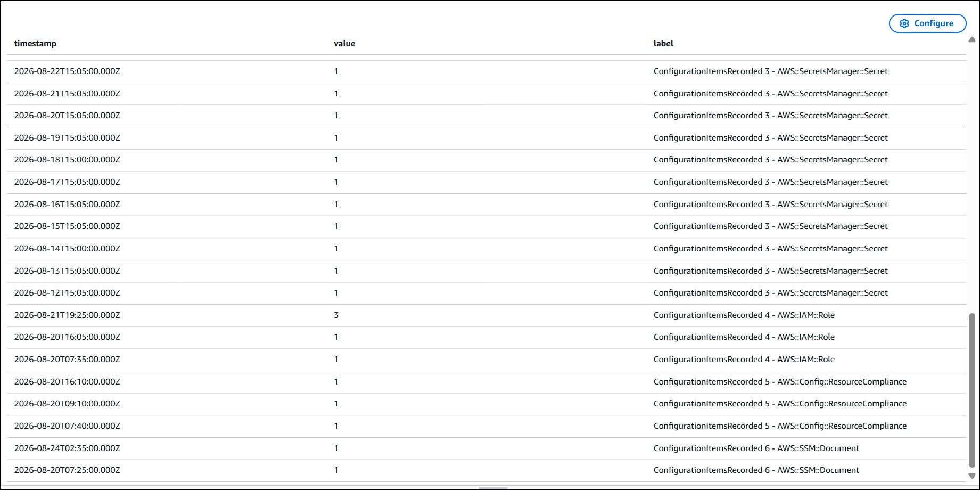This screenshot has height=490, width=980.
Task: Click value 1 in the 2026-08-18T15:00 row
Action: pos(336,160)
